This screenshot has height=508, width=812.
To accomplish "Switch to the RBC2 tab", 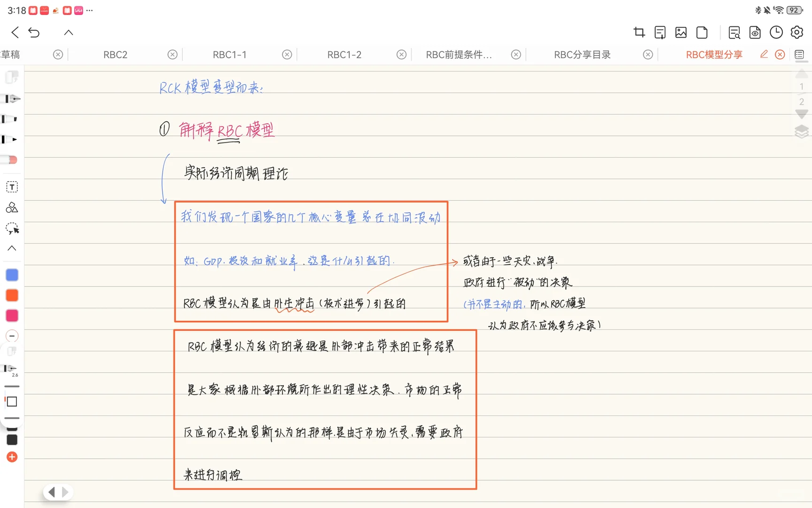I will 115,54.
